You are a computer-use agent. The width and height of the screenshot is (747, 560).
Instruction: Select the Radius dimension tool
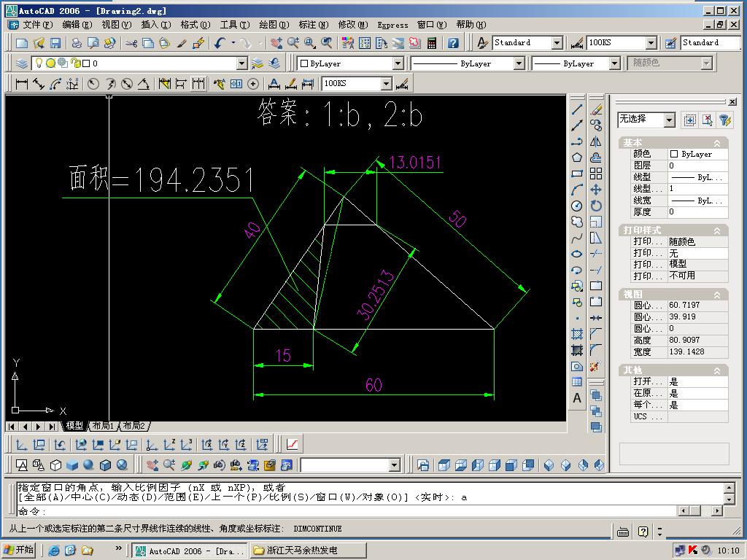(93, 84)
